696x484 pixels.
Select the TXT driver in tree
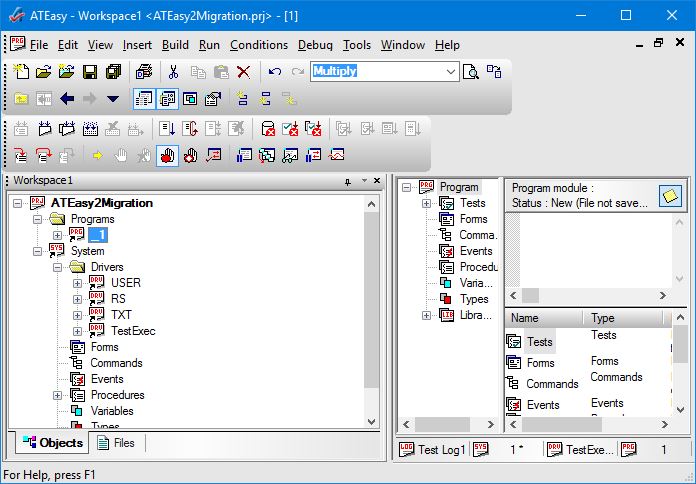point(121,315)
